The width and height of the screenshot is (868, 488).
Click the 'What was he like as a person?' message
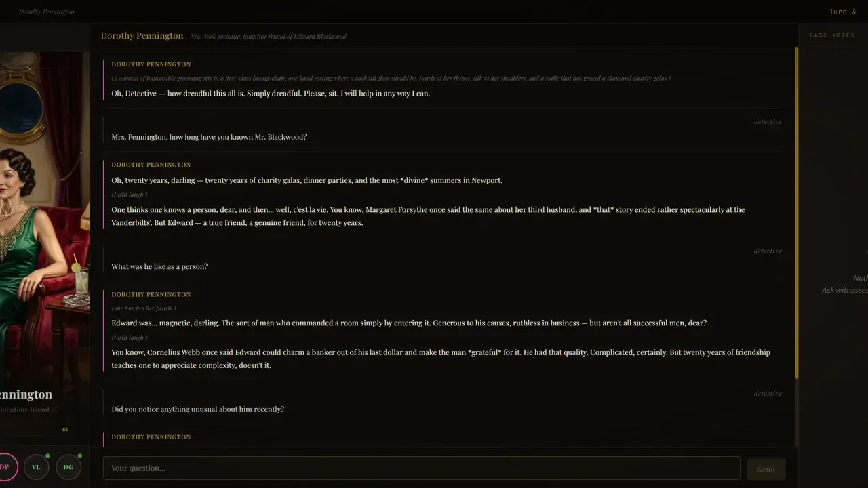point(159,266)
